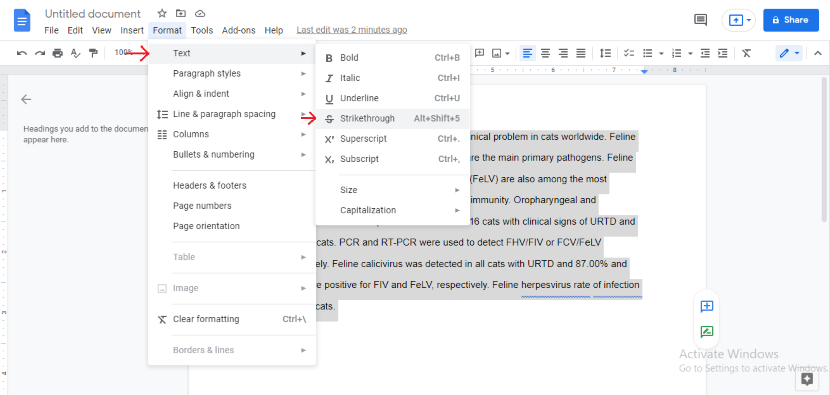Insert a bulleted list
The height and width of the screenshot is (395, 830).
(647, 53)
